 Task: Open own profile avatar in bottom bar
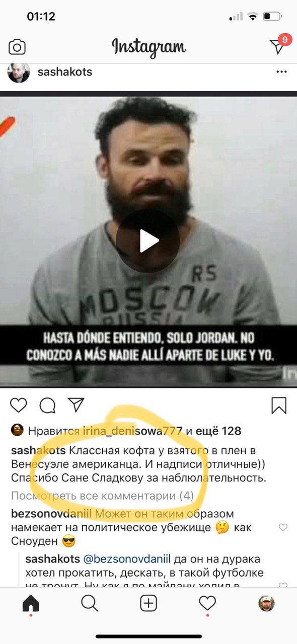click(267, 603)
